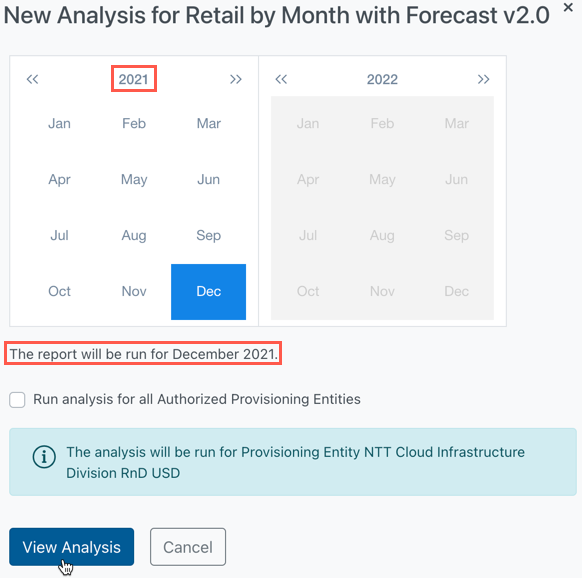The height and width of the screenshot is (578, 582).
Task: Choose Oct in the 2021 calendar
Action: coord(59,291)
